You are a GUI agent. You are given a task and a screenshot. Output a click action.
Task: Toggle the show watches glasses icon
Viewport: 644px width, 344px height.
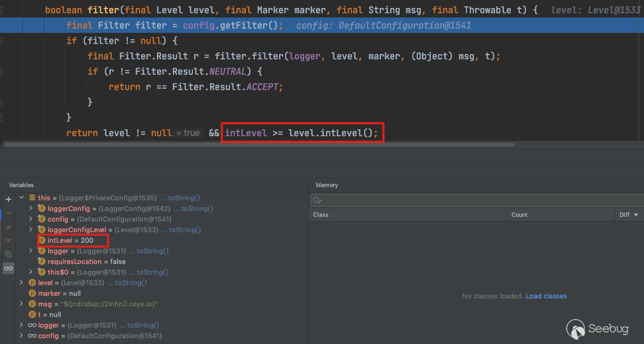[8, 268]
